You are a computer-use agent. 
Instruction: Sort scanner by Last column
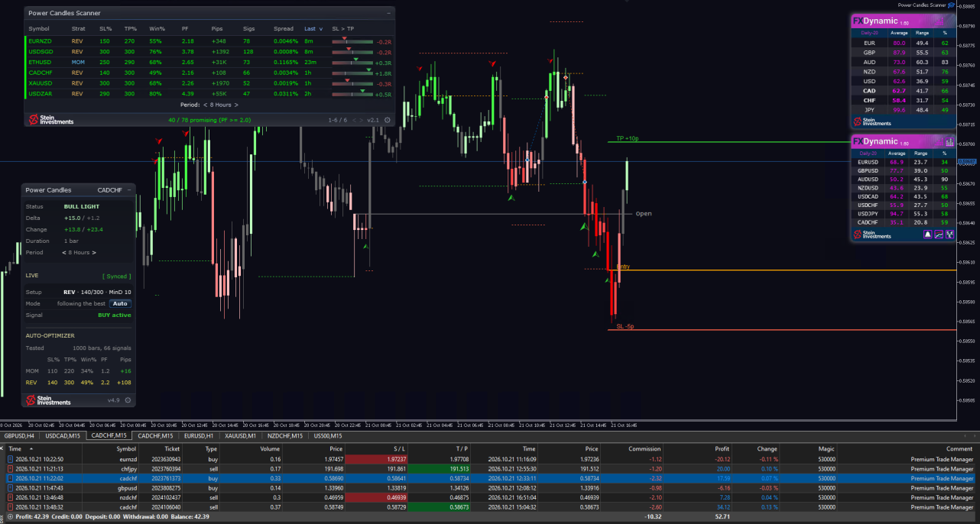313,28
